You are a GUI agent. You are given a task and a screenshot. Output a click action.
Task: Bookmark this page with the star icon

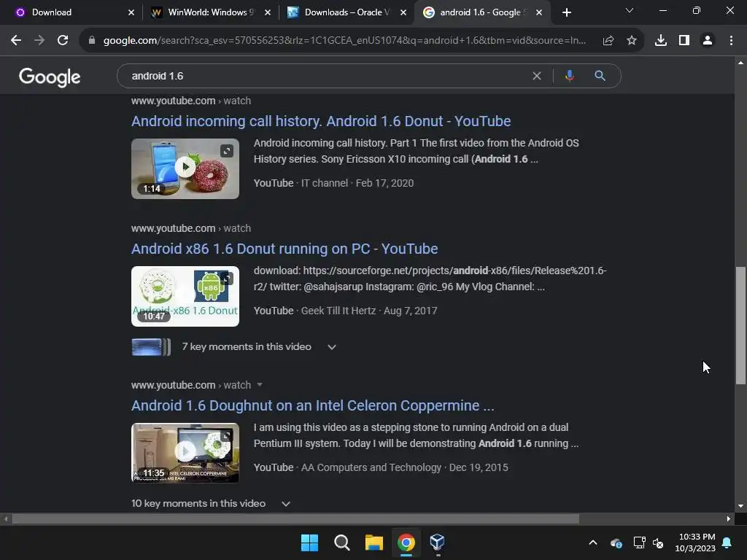click(632, 41)
